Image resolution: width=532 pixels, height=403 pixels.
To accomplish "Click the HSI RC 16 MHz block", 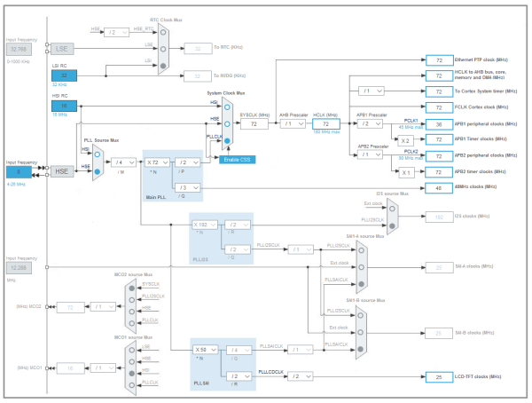I will pyautogui.click(x=65, y=107).
